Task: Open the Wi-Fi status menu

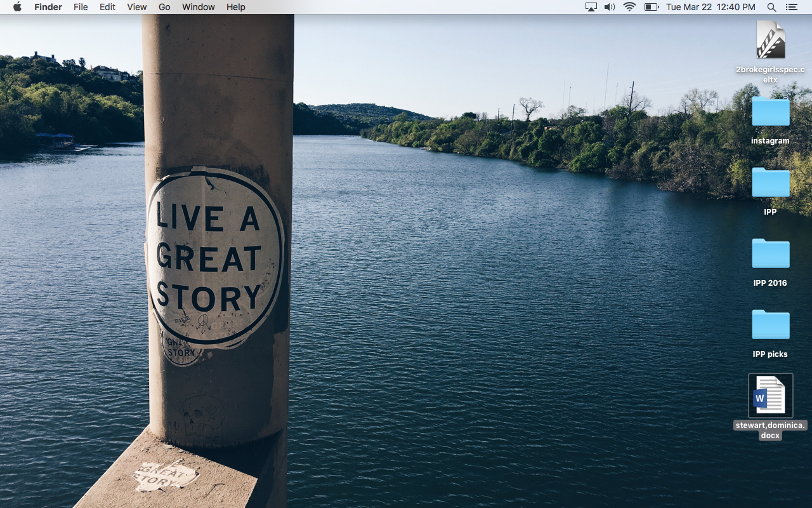Action: tap(629, 7)
